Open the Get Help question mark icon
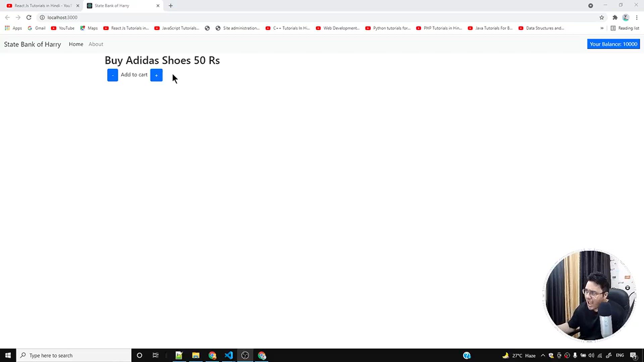The image size is (644, 362). pyautogui.click(x=467, y=355)
